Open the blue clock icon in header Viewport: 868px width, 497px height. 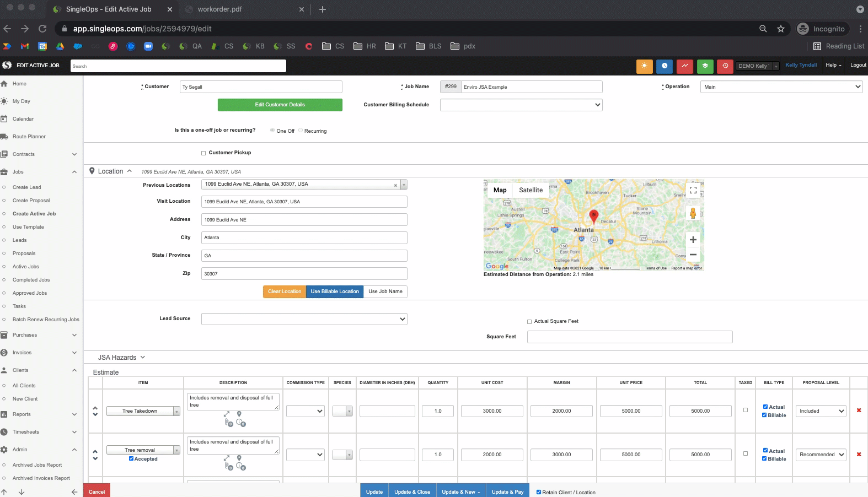[665, 66]
